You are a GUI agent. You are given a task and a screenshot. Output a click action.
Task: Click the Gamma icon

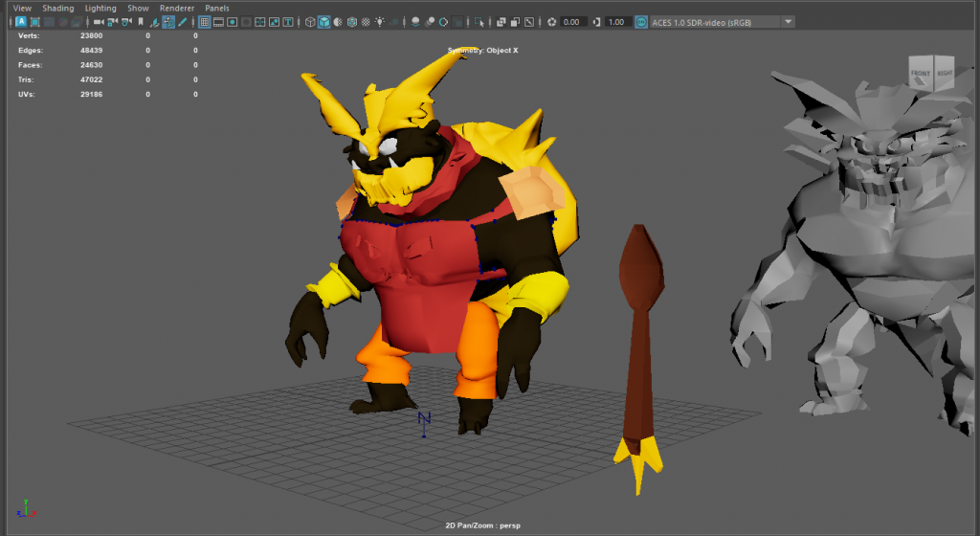pos(596,22)
